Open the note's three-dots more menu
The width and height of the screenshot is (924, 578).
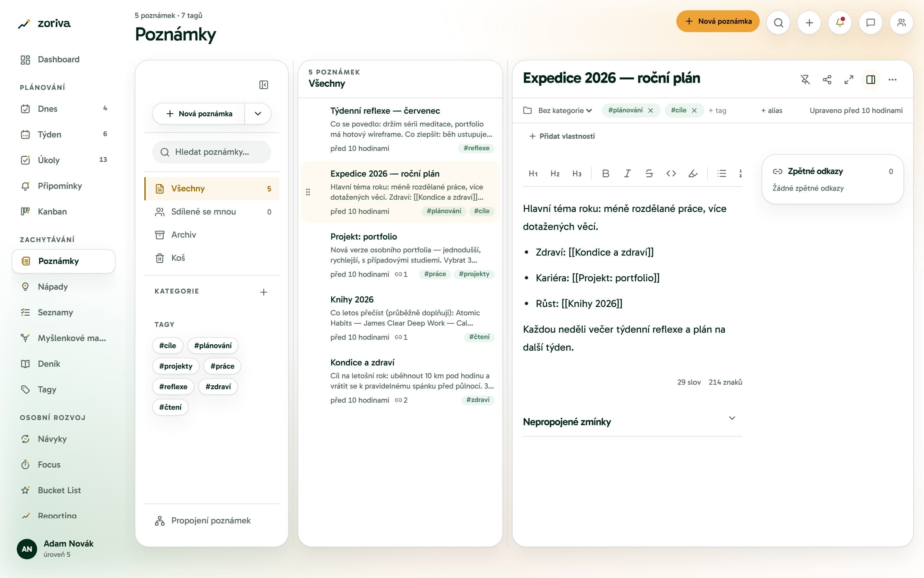click(x=892, y=80)
